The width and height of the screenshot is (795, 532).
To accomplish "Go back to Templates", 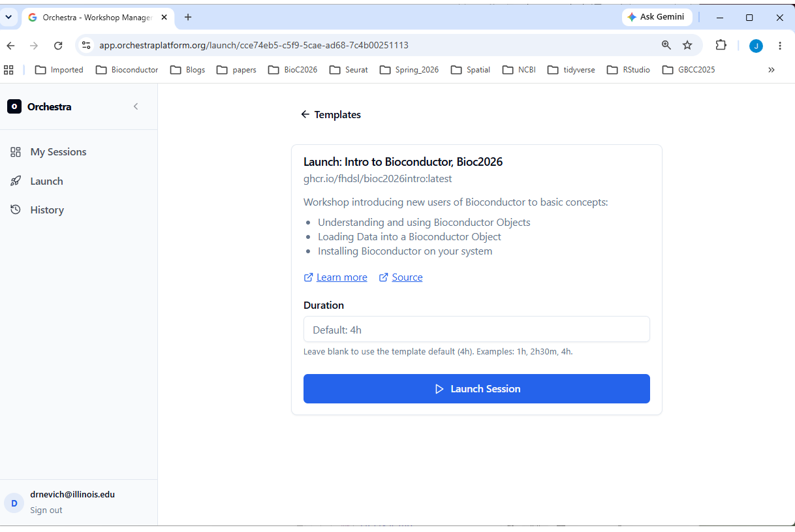I will pyautogui.click(x=330, y=114).
